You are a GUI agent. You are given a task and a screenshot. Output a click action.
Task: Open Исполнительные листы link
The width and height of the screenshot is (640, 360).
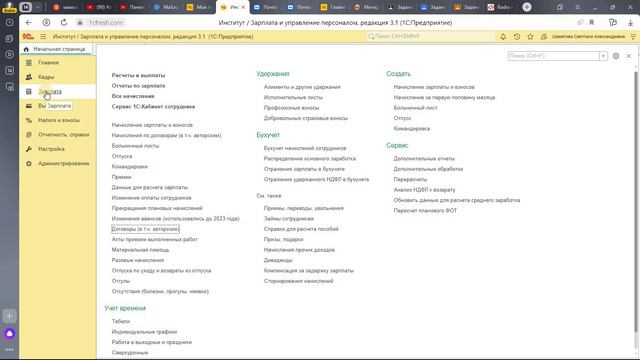[x=293, y=98]
